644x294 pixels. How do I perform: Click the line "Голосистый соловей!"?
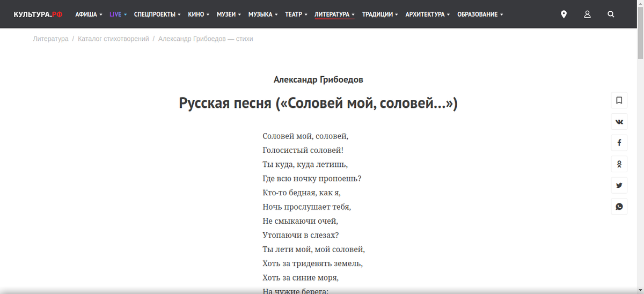coord(303,150)
